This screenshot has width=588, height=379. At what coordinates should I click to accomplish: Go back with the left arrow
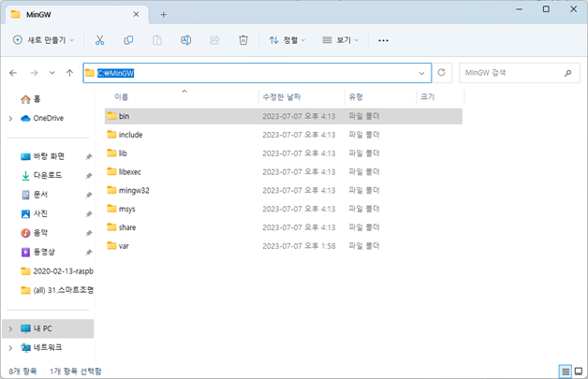pyautogui.click(x=13, y=73)
